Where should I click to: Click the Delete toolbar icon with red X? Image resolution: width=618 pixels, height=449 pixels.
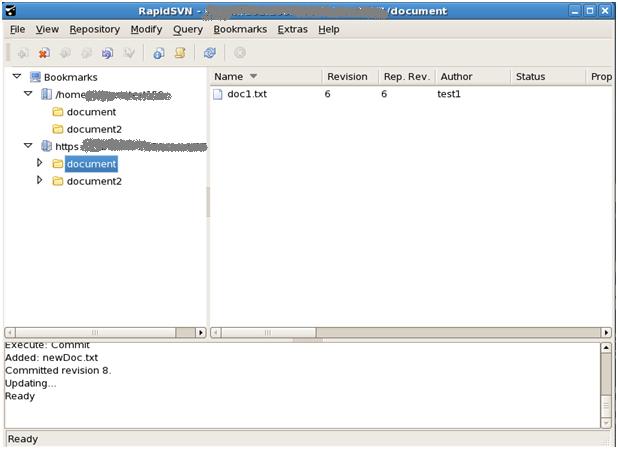pyautogui.click(x=44, y=53)
